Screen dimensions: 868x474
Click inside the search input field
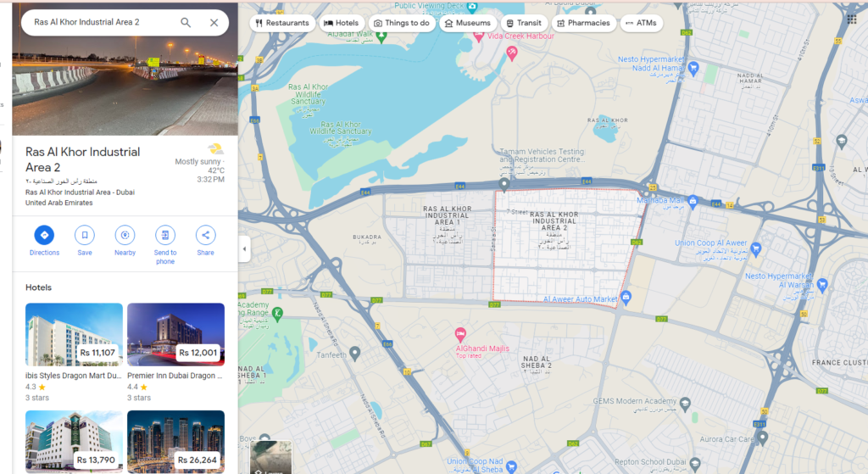[x=102, y=23]
